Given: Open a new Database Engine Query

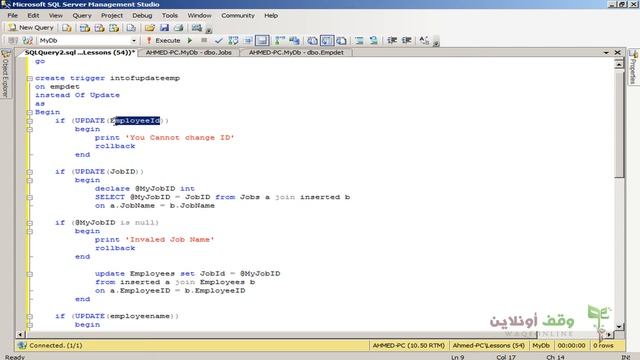Looking at the screenshot, I should coord(67,28).
